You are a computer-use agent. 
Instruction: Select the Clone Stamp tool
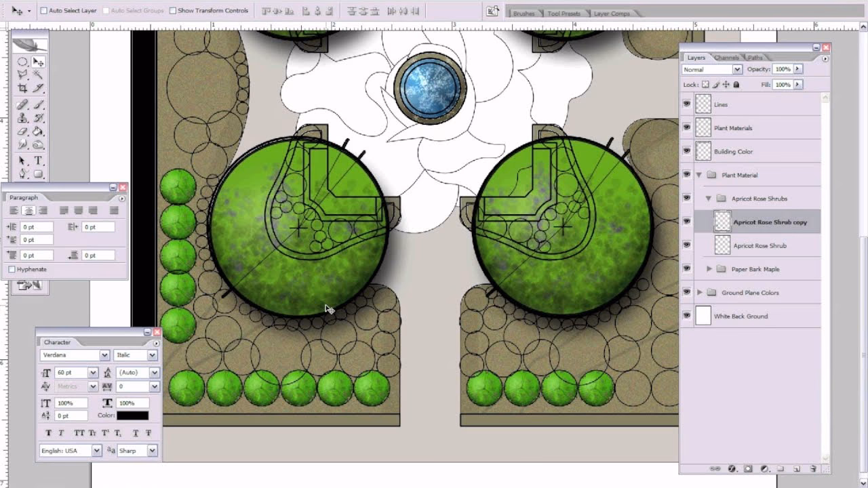[x=22, y=117]
